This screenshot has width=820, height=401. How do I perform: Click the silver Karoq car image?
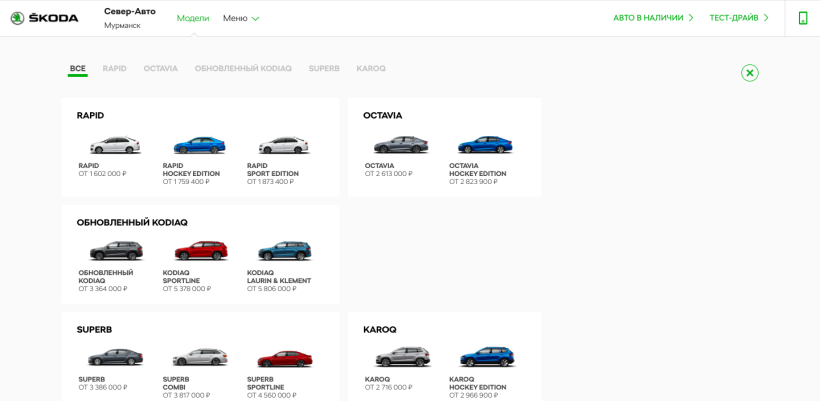[x=403, y=357]
